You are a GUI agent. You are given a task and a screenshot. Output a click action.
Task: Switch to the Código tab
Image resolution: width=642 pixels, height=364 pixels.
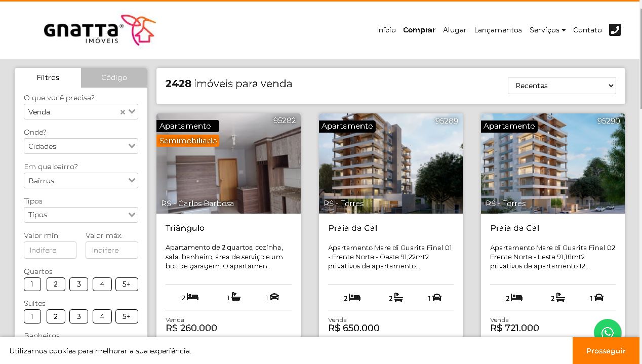(x=114, y=77)
